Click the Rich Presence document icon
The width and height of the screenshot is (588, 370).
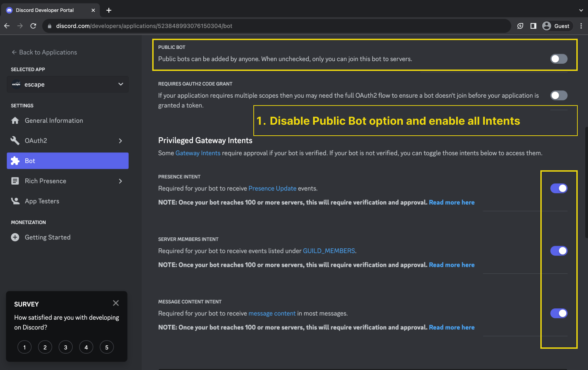click(15, 181)
